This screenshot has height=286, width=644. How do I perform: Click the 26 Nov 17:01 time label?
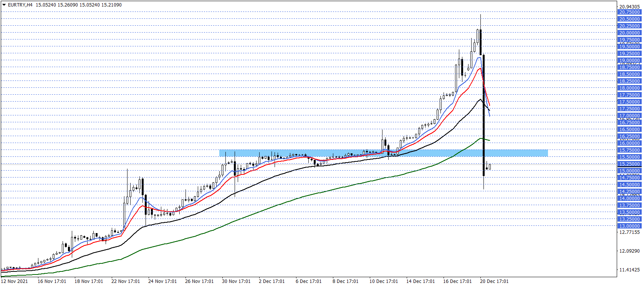coord(199,281)
